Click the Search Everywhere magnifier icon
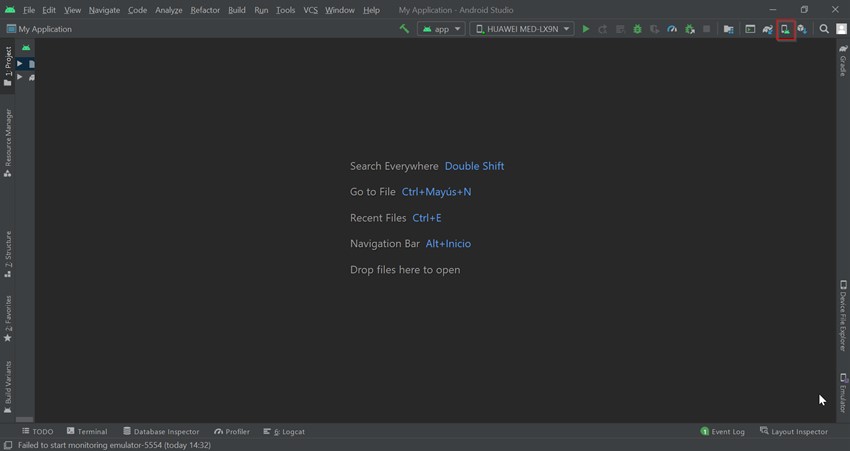The image size is (850, 451). point(824,29)
